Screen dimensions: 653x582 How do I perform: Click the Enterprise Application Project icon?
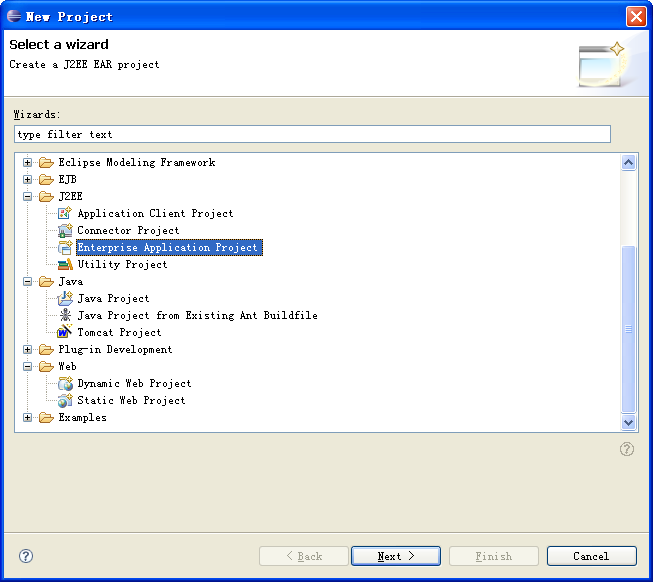pos(65,247)
